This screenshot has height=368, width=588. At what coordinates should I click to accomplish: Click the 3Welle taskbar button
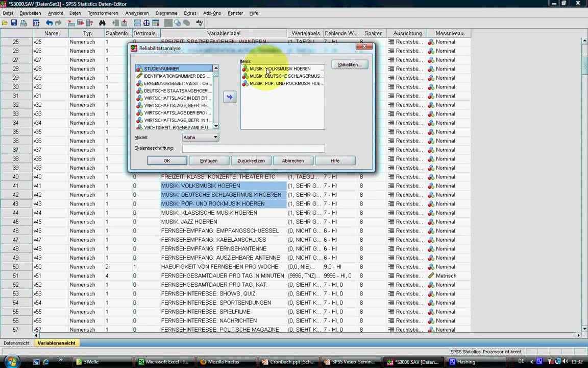pos(102,362)
